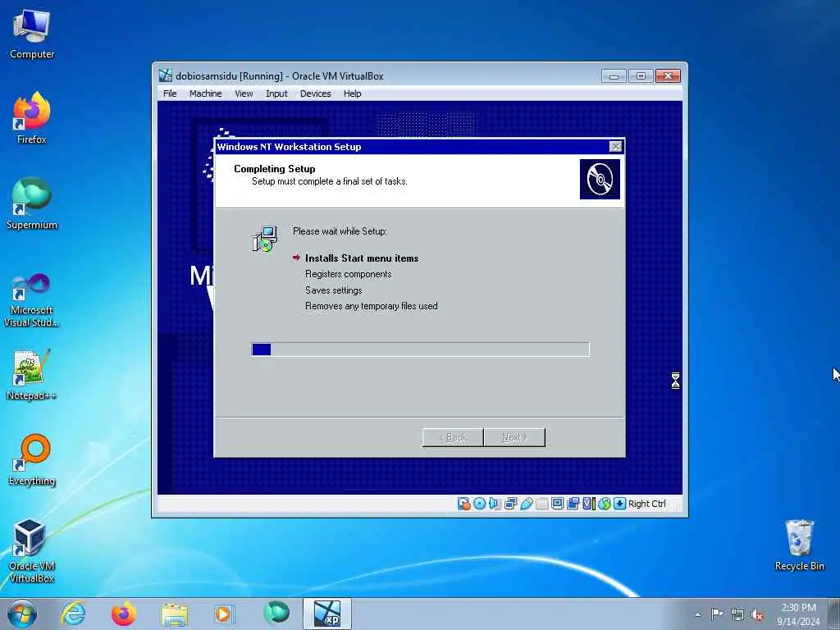Image resolution: width=840 pixels, height=630 pixels.
Task: Click the 'Completing Setup' heading
Action: click(x=274, y=169)
